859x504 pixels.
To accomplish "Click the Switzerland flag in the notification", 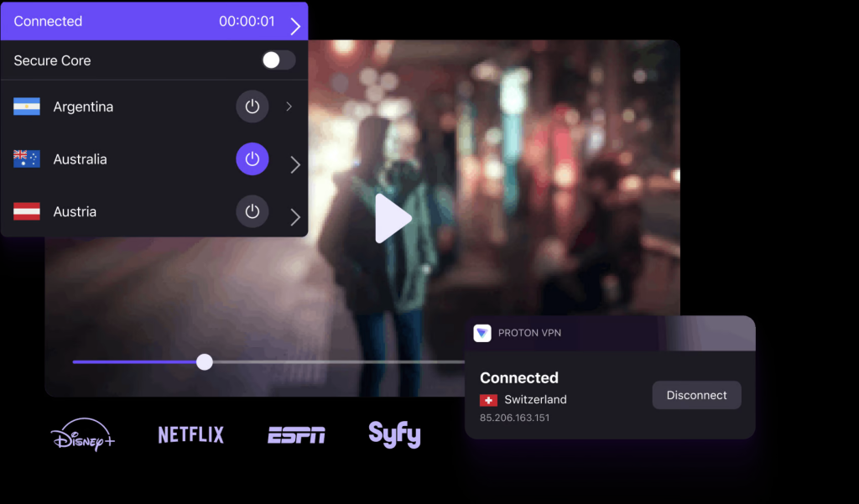I will point(491,400).
